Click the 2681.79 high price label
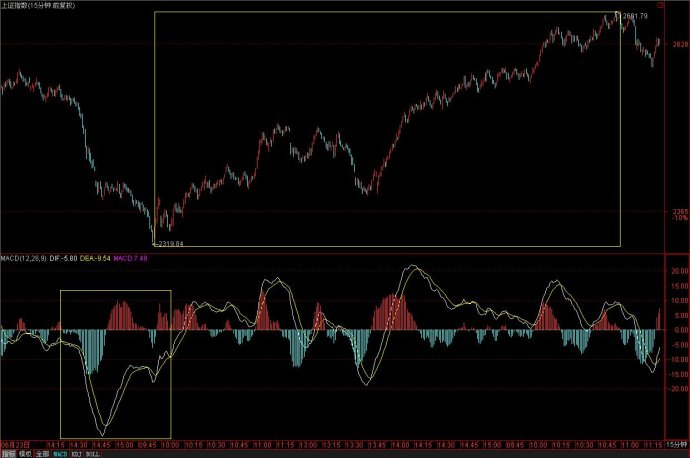 pos(636,16)
